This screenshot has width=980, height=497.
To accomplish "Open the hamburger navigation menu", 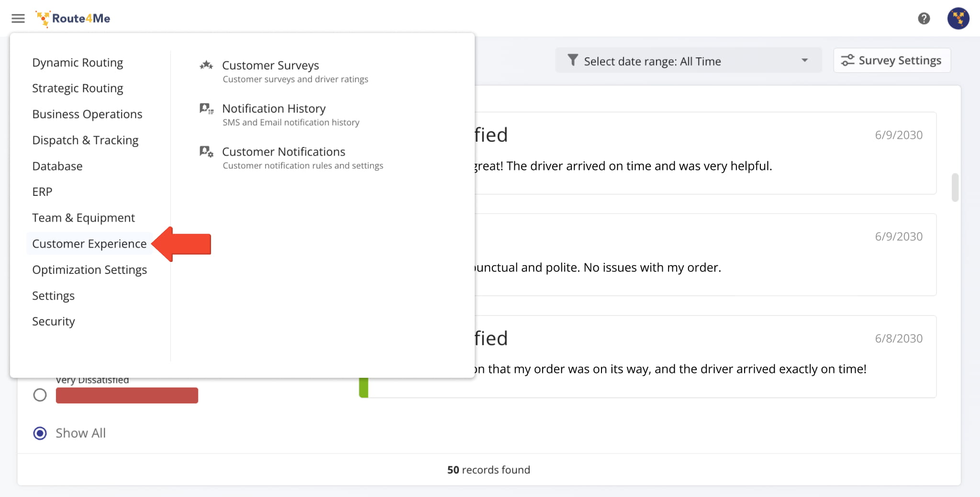I will [18, 19].
